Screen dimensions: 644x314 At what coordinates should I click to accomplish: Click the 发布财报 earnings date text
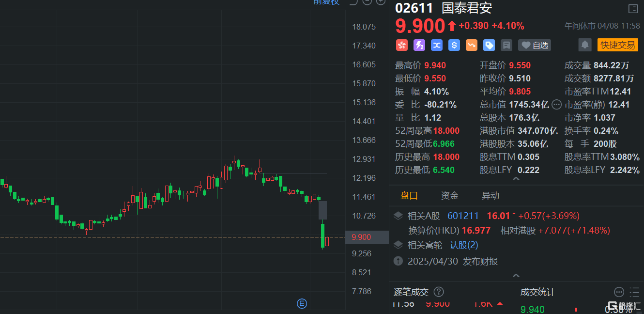point(480,261)
